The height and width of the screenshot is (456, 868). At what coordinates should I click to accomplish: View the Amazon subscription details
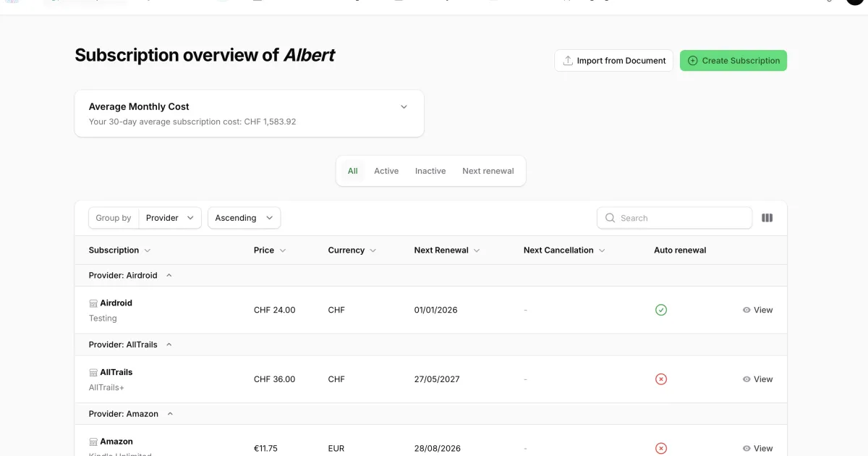[x=757, y=449]
